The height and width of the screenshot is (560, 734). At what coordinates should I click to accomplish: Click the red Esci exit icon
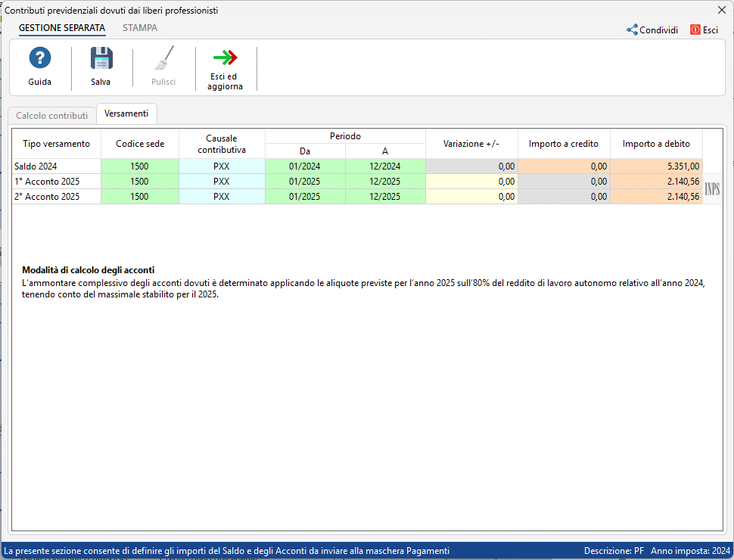pos(695,30)
